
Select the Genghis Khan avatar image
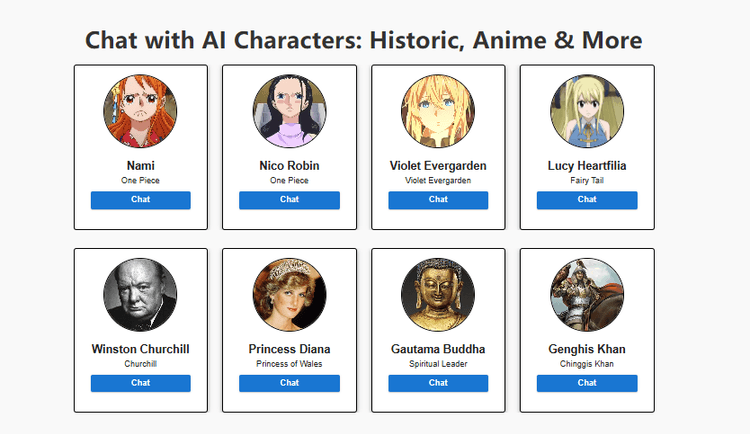(x=587, y=295)
